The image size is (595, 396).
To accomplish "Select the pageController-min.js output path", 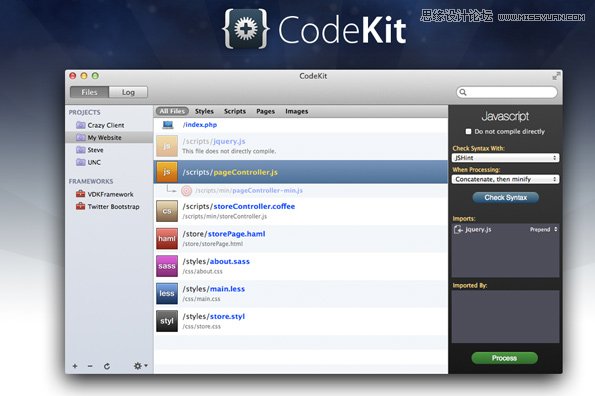I will 249,190.
